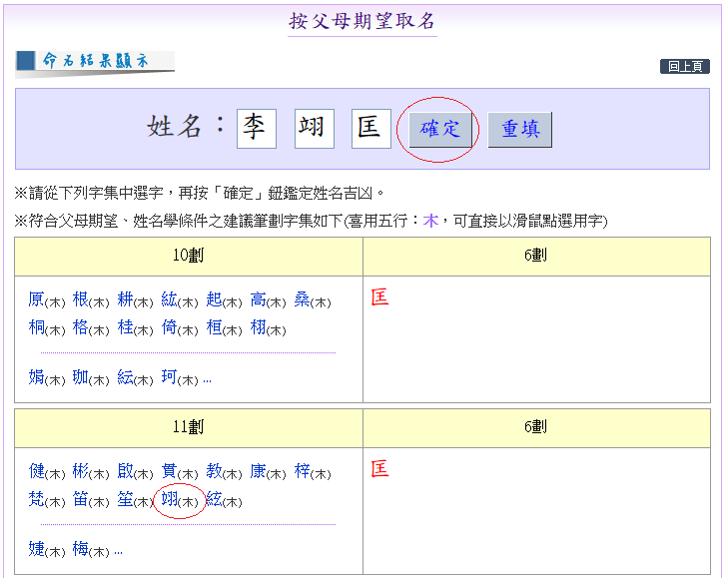Focus the middle name field containing 翊
This screenshot has height=578, width=728.
coord(315,129)
